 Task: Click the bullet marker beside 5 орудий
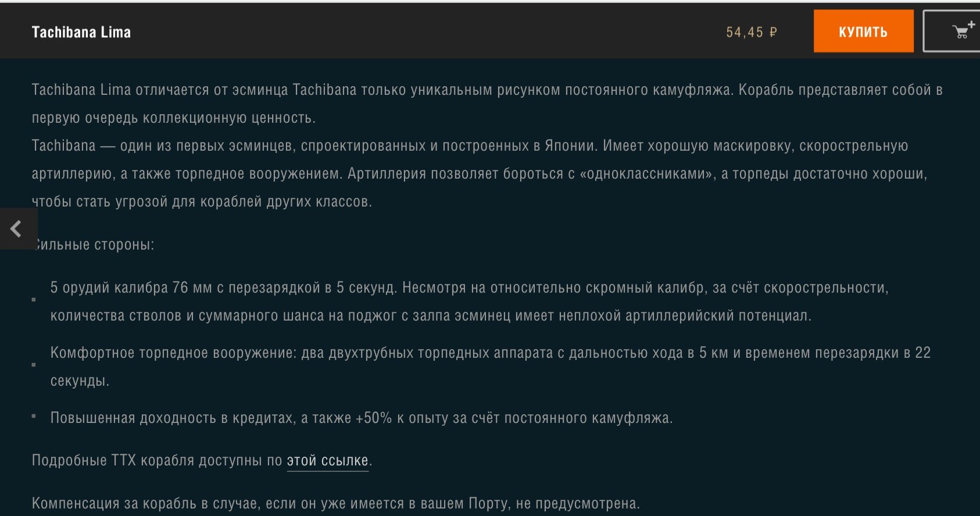tap(34, 300)
